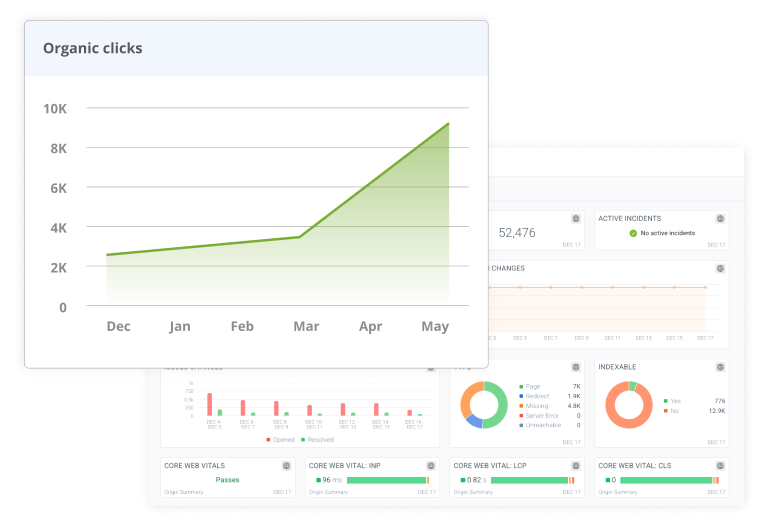Click the icon on the Indexable card
Image resolution: width=768 pixels, height=526 pixels.
tap(720, 367)
